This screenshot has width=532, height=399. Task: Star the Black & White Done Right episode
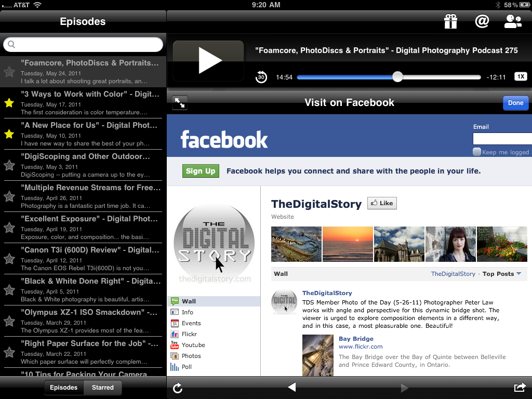tap(9, 290)
